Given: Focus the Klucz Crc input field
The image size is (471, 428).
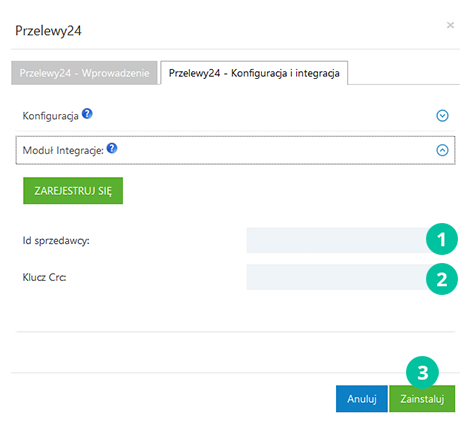Looking at the screenshot, I should [337, 277].
